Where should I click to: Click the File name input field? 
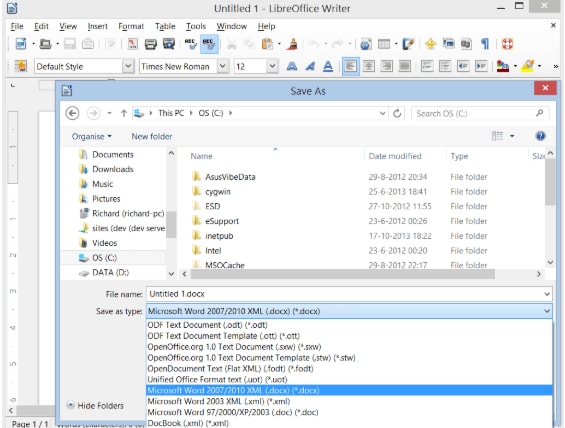coord(349,294)
